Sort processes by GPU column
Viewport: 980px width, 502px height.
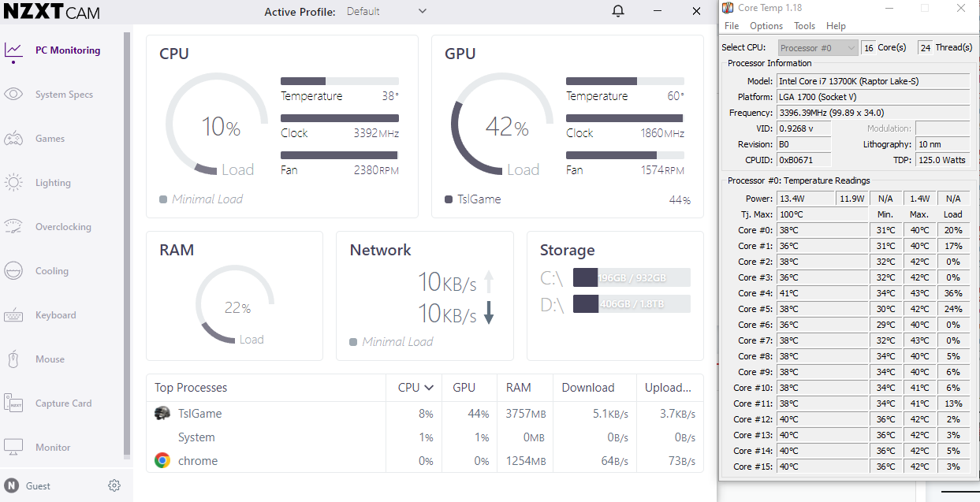tap(464, 388)
